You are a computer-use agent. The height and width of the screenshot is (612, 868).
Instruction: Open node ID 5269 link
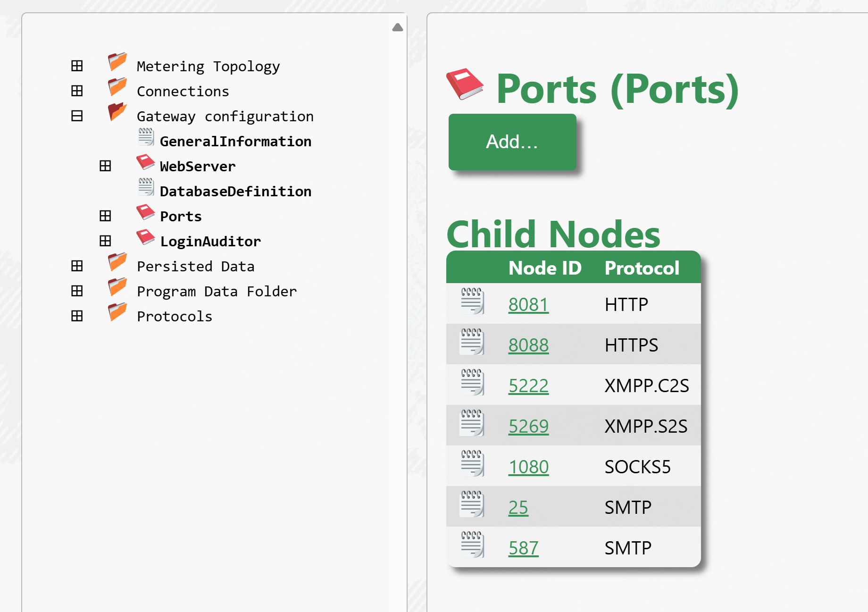[x=528, y=427]
